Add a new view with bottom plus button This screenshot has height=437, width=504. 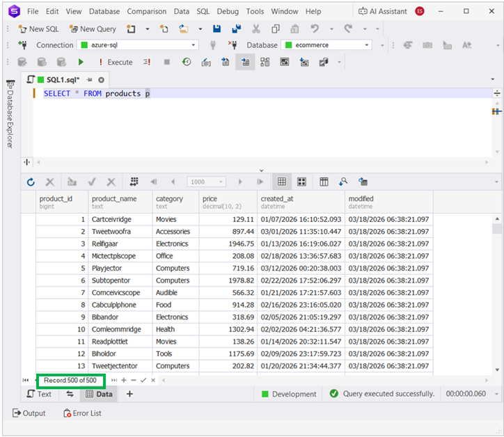[129, 394]
